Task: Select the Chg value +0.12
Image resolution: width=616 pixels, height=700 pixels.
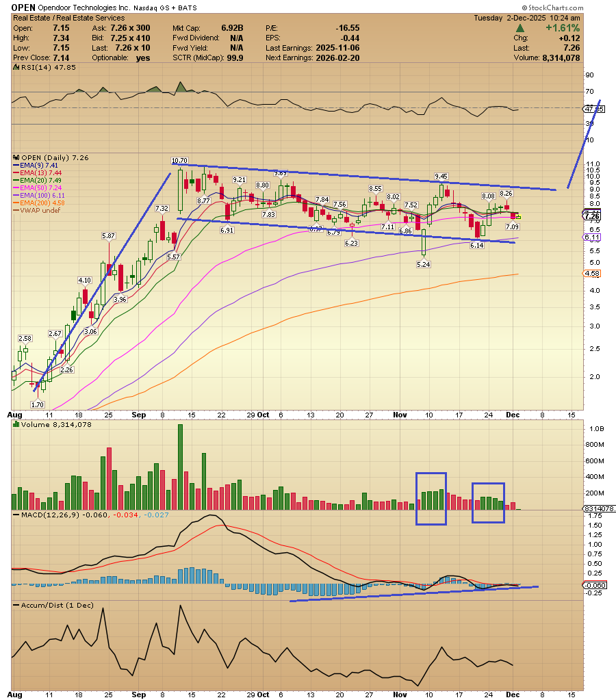Action: coord(569,38)
